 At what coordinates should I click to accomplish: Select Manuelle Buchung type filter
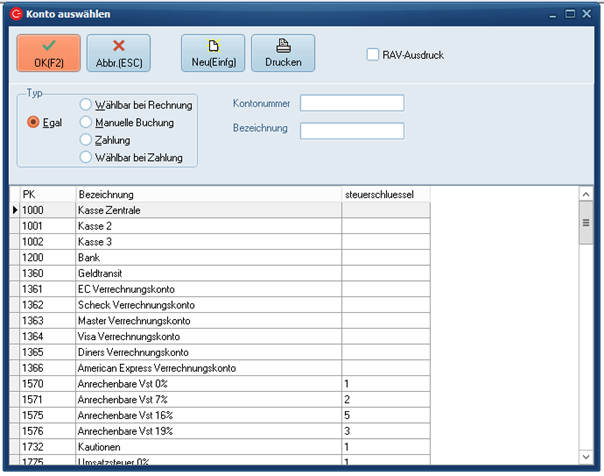(86, 122)
